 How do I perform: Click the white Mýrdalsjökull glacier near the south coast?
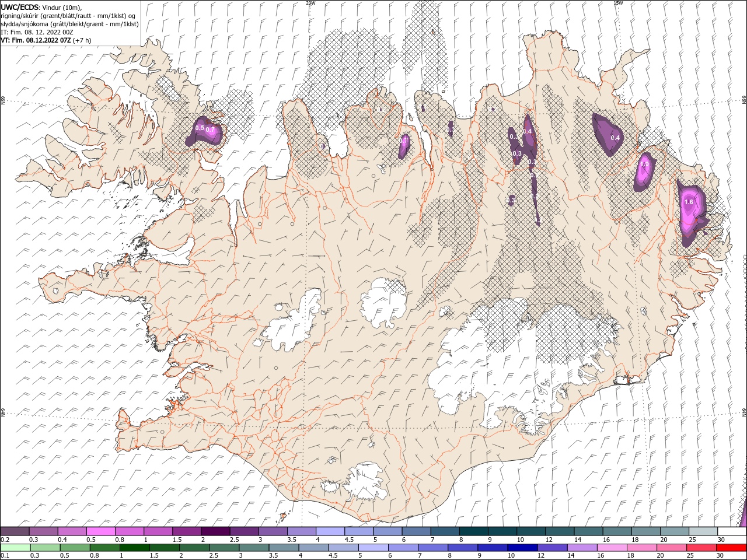[365, 481]
